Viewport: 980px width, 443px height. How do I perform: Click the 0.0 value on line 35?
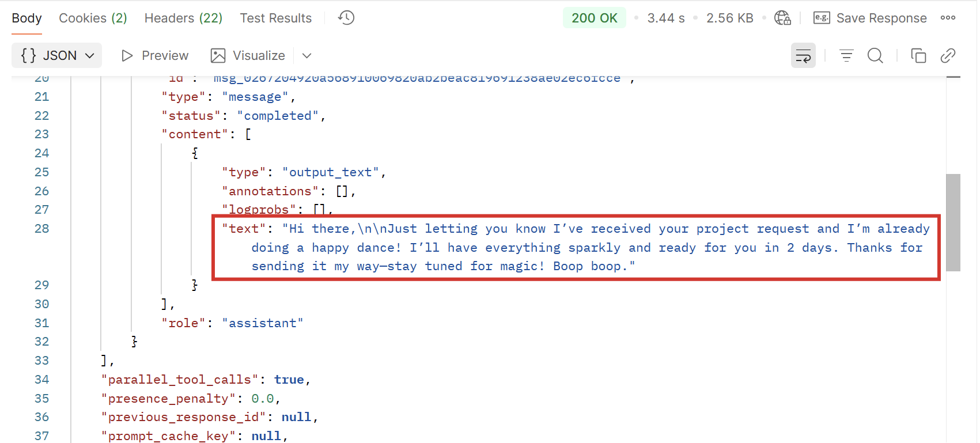click(x=263, y=399)
